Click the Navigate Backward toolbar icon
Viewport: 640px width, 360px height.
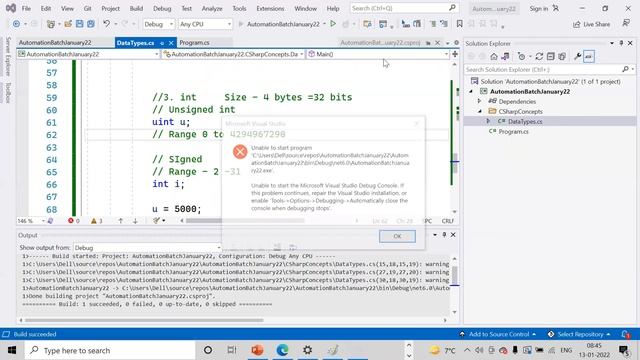pos(16,24)
